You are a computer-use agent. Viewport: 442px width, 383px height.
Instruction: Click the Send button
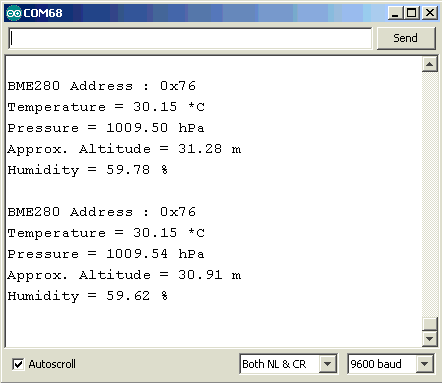pyautogui.click(x=406, y=38)
